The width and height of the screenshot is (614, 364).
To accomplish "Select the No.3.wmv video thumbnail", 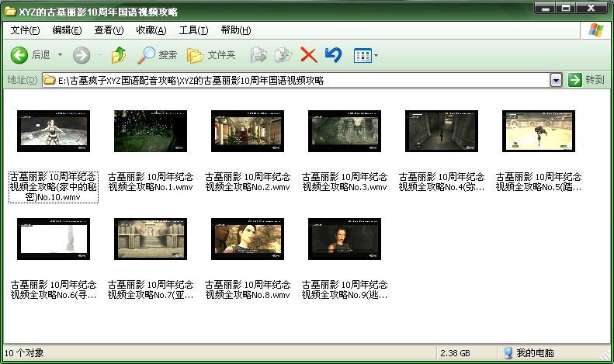I will click(345, 131).
